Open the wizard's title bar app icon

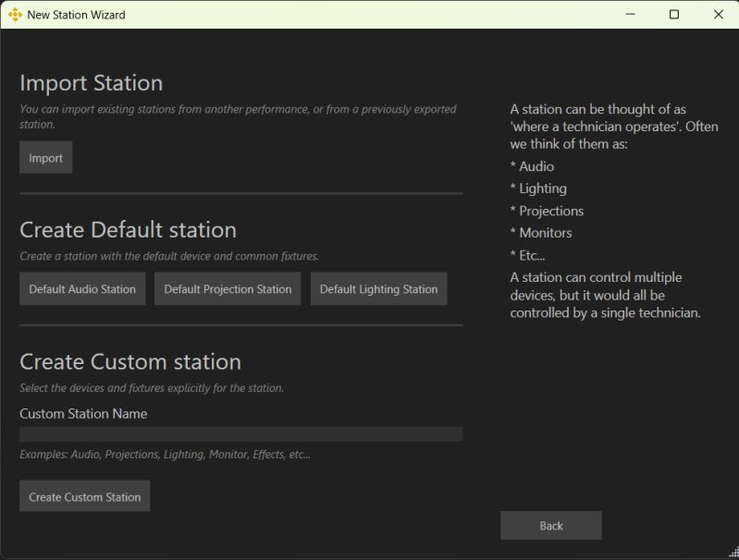[15, 15]
